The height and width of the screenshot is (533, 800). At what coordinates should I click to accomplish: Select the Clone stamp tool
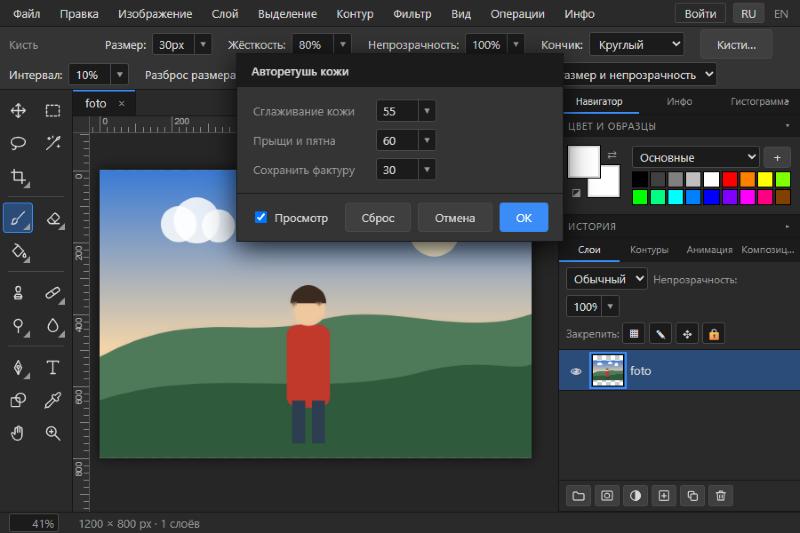(18, 293)
